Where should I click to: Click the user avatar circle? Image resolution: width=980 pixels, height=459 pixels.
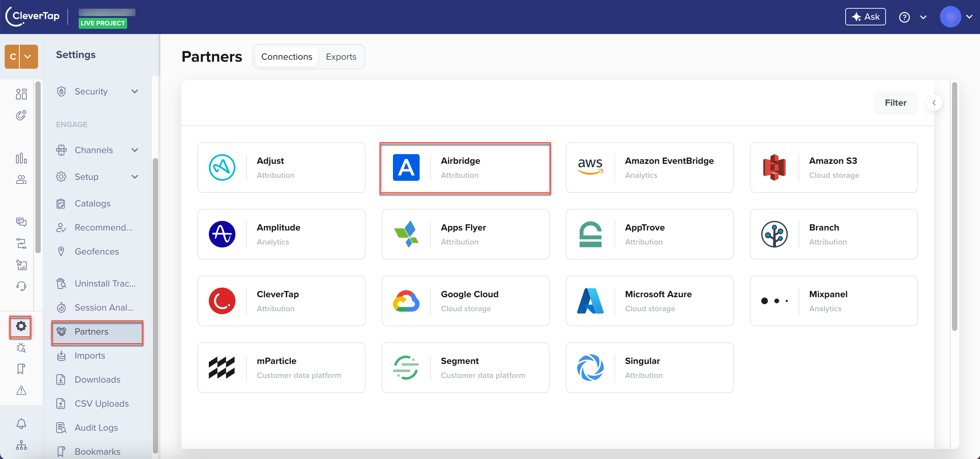coord(950,17)
